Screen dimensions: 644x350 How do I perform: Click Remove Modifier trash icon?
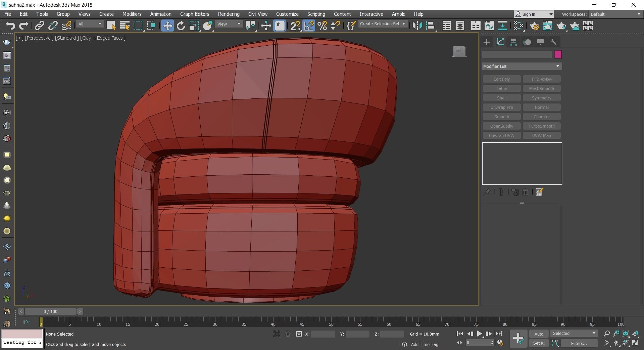pyautogui.click(x=526, y=192)
